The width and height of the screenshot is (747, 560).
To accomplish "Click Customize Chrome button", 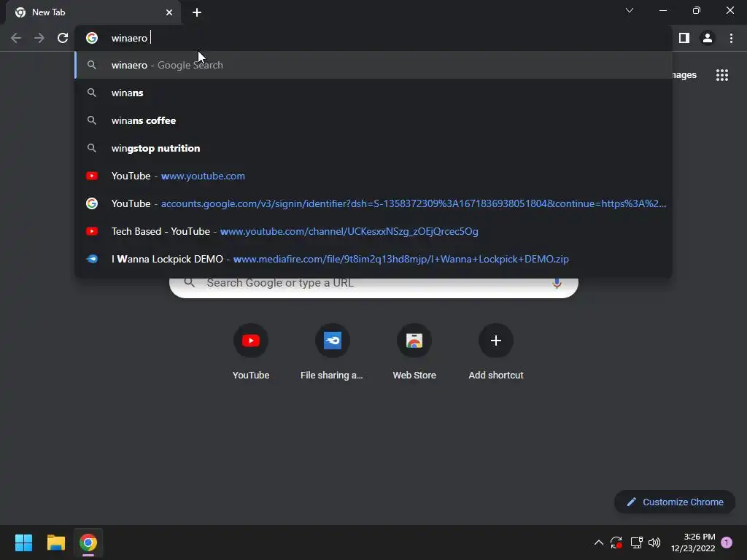I will tap(675, 502).
